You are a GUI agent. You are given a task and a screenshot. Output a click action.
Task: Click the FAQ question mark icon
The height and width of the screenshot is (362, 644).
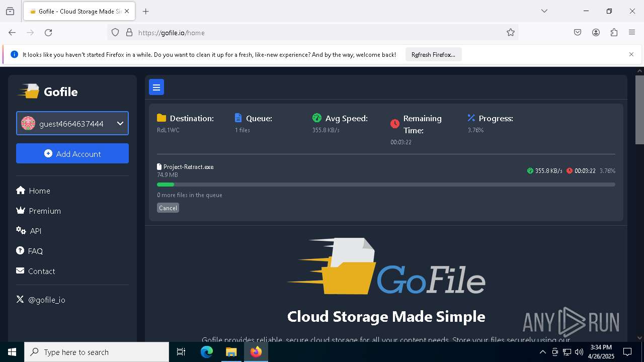[x=20, y=250]
